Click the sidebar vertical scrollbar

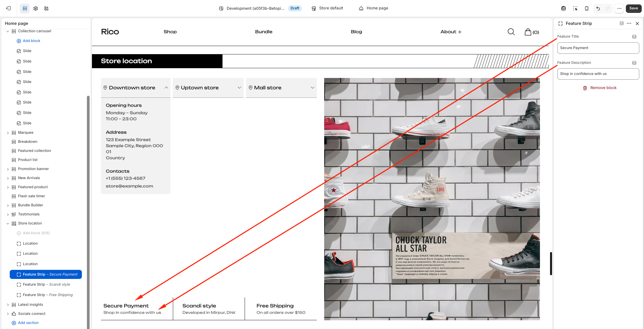click(x=88, y=212)
